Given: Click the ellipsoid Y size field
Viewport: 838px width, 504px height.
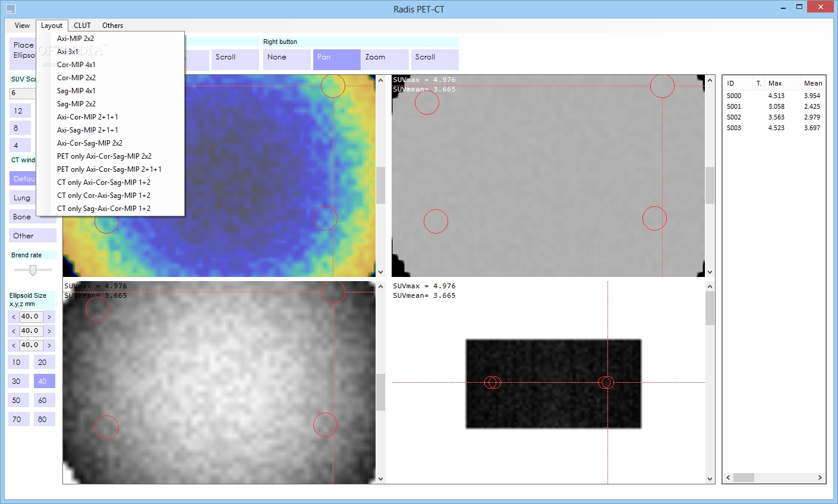Looking at the screenshot, I should click(x=31, y=331).
